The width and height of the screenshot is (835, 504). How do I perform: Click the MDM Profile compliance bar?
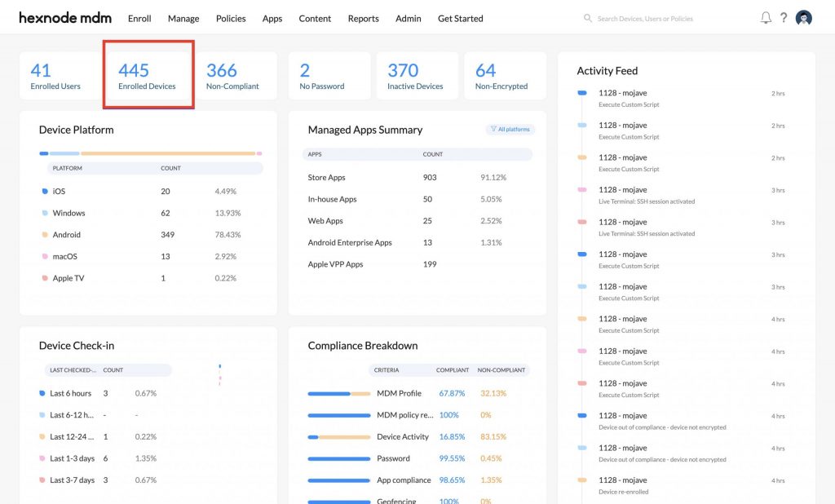point(338,394)
